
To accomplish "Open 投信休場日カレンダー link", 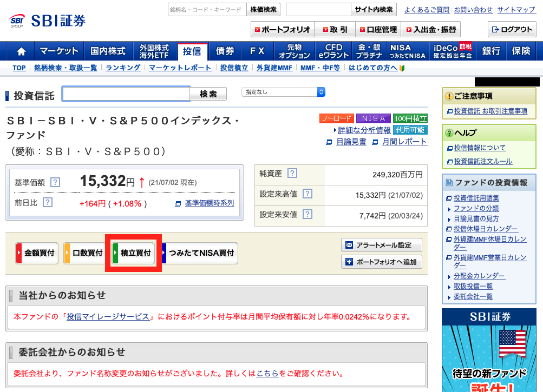I will (486, 229).
